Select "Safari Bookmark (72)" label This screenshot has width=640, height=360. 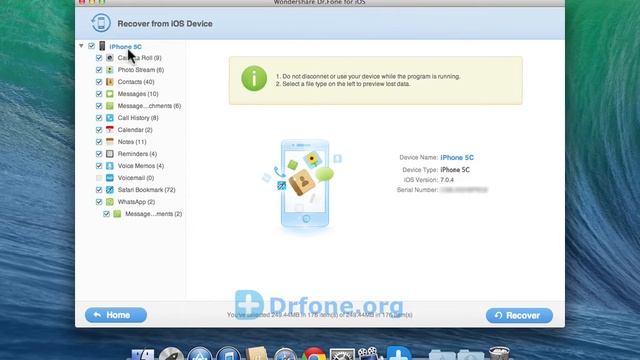tap(147, 190)
